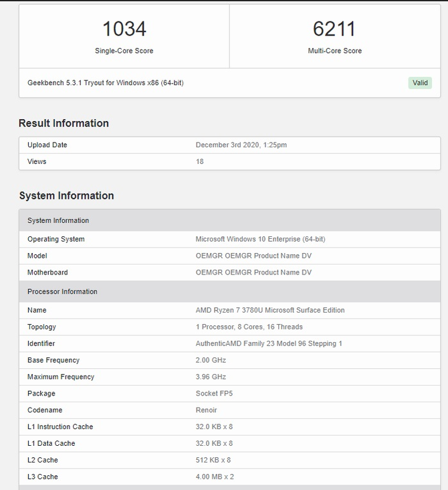This screenshot has width=448, height=490.
Task: Click the Motherboard row value text
Action: [253, 272]
